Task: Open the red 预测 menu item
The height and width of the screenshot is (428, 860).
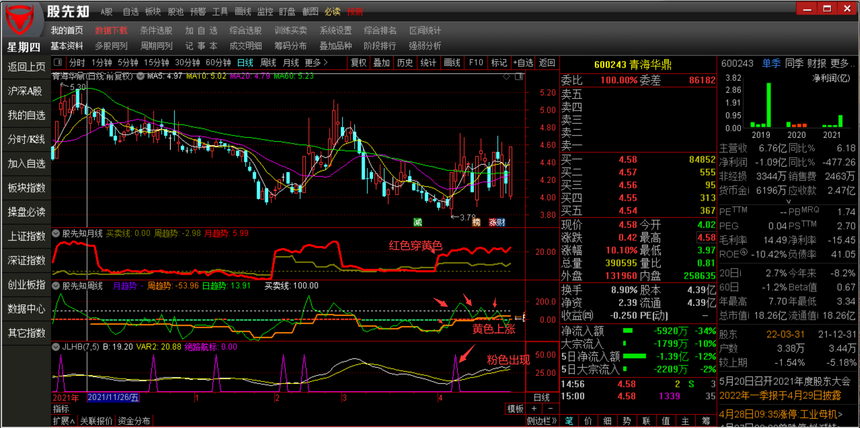Action: pyautogui.click(x=354, y=12)
